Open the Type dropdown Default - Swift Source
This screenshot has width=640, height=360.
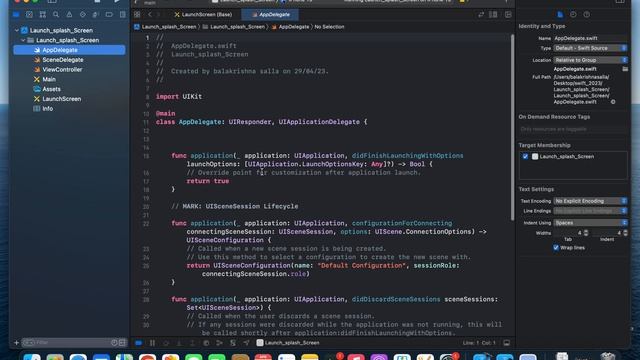coord(590,48)
